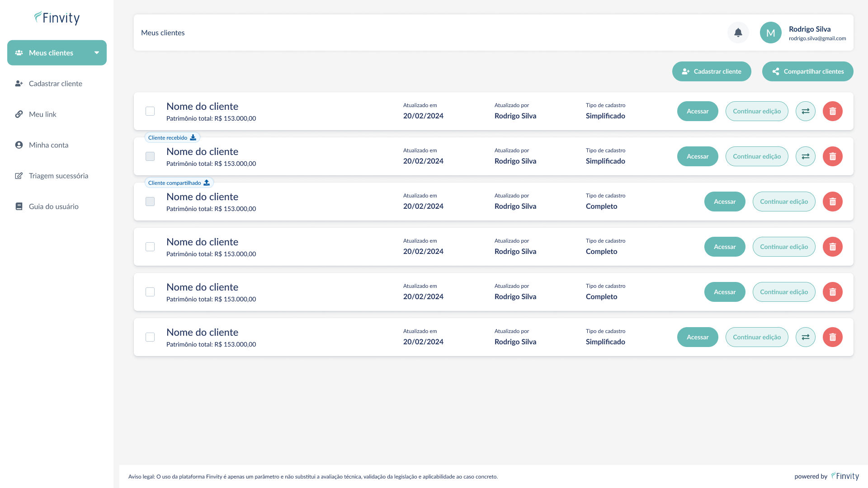
Task: Click the upload icon on Cliente compartilhado tag
Action: pyautogui.click(x=207, y=183)
